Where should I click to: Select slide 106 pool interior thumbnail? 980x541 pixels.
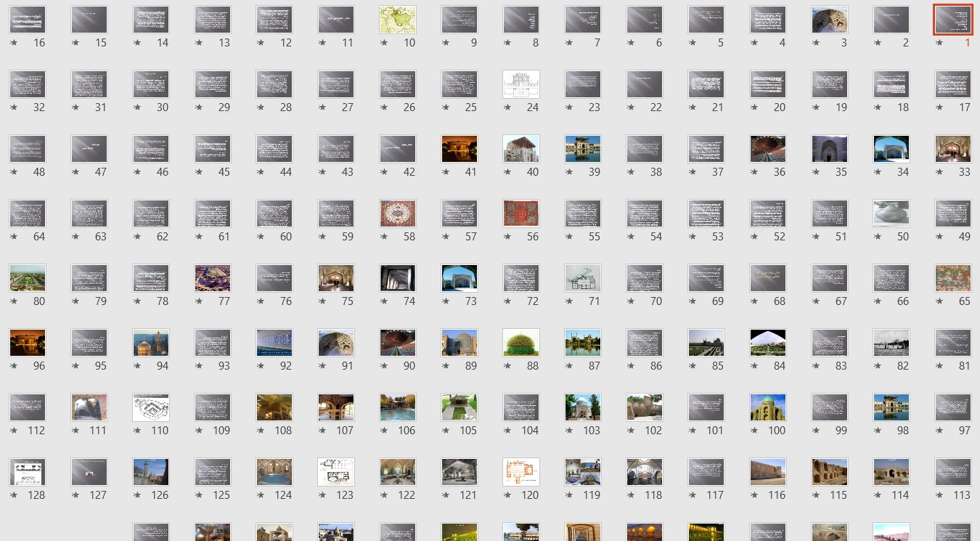click(398, 407)
